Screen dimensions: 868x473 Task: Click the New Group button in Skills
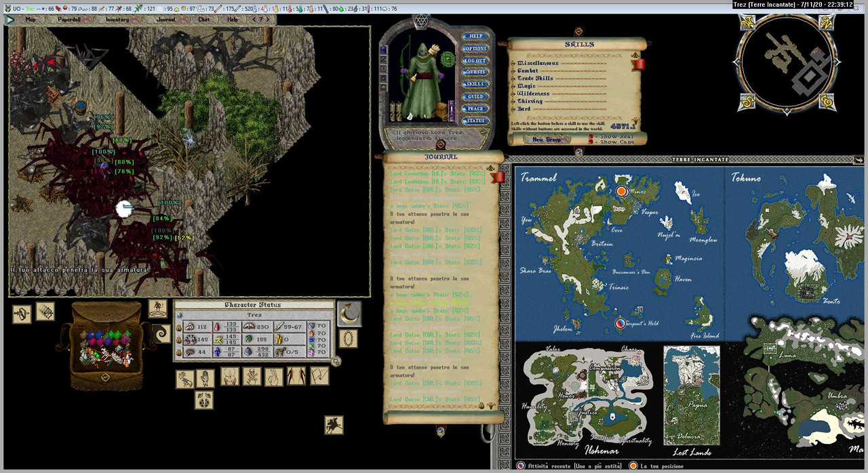pyautogui.click(x=547, y=140)
